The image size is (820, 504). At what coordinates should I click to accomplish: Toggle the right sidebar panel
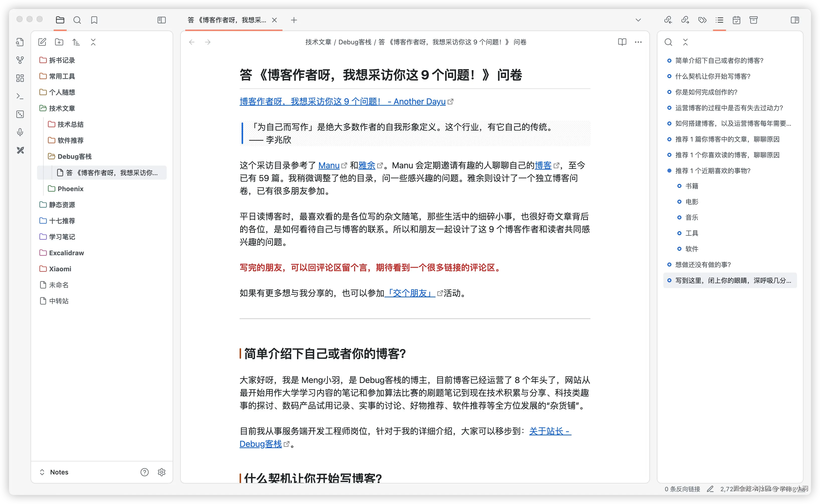pyautogui.click(x=795, y=20)
